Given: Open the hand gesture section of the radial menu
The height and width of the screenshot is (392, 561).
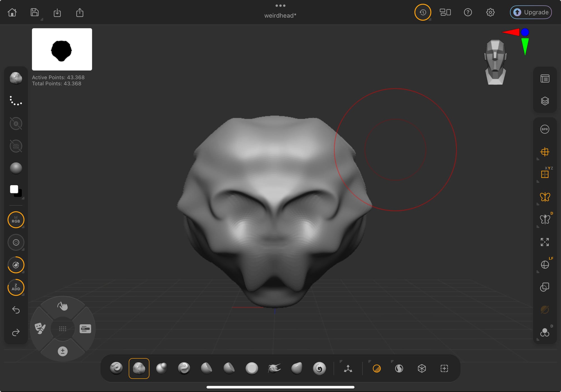Looking at the screenshot, I should click(63, 306).
